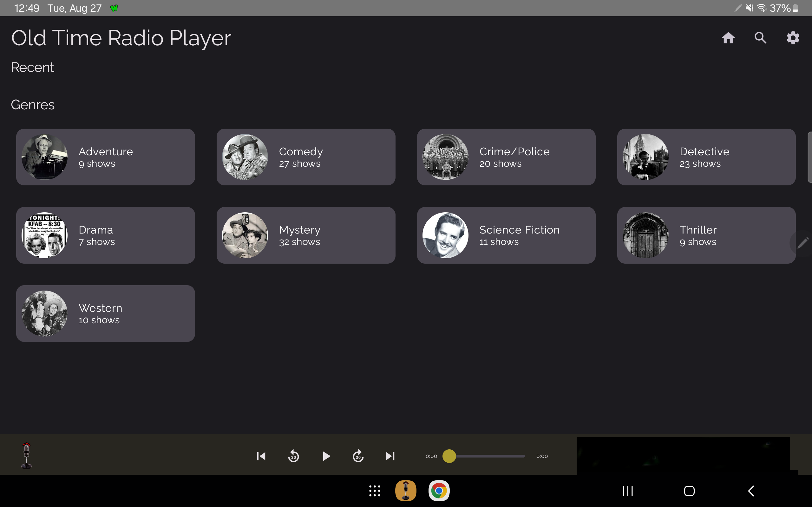812x507 pixels.
Task: Open the Science Fiction genre
Action: coord(506,235)
